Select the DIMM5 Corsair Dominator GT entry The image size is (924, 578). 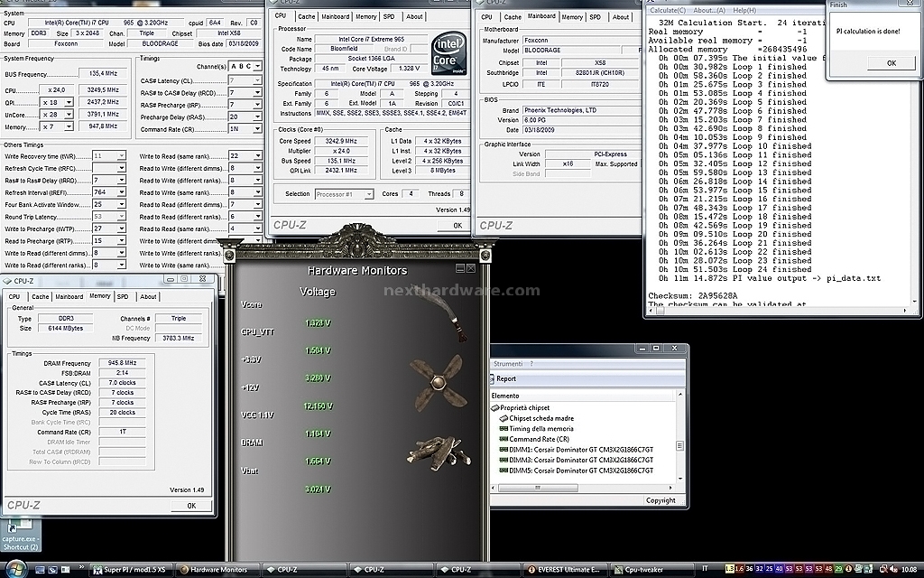click(x=577, y=470)
